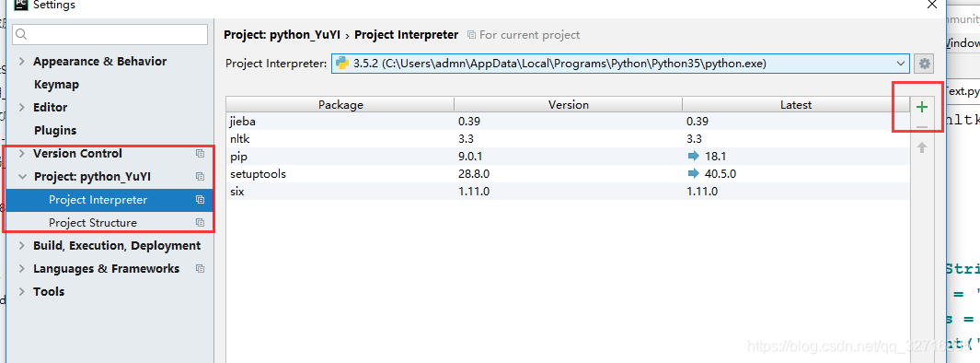This screenshot has height=363, width=980.
Task: Select Plugins in settings tree
Action: click(x=55, y=130)
